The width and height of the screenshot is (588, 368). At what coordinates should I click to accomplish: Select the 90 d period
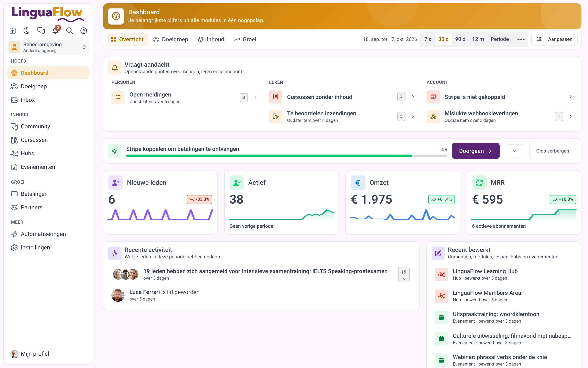click(x=460, y=39)
